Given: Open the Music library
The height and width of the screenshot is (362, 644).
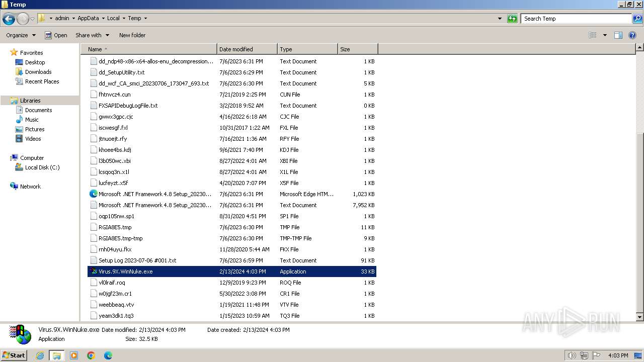Looking at the screenshot, I should (x=32, y=120).
